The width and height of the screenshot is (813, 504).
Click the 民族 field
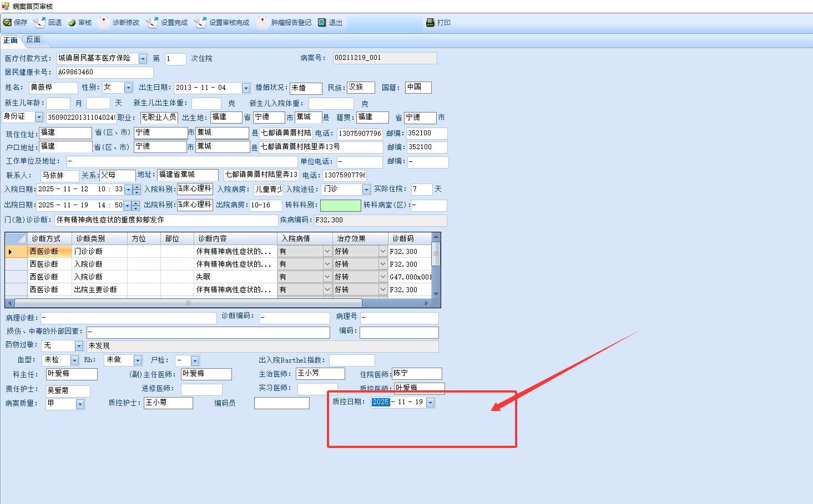tap(361, 88)
